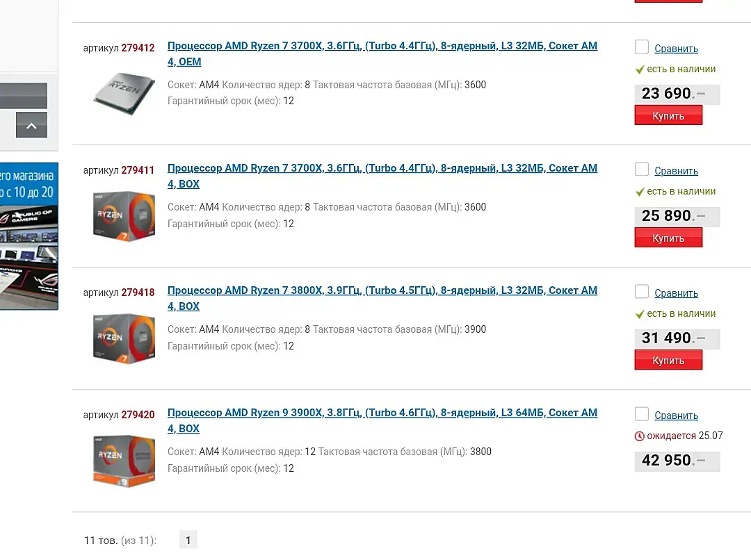Open the Ryzen 7 3700X BOX product image

pyautogui.click(x=124, y=216)
